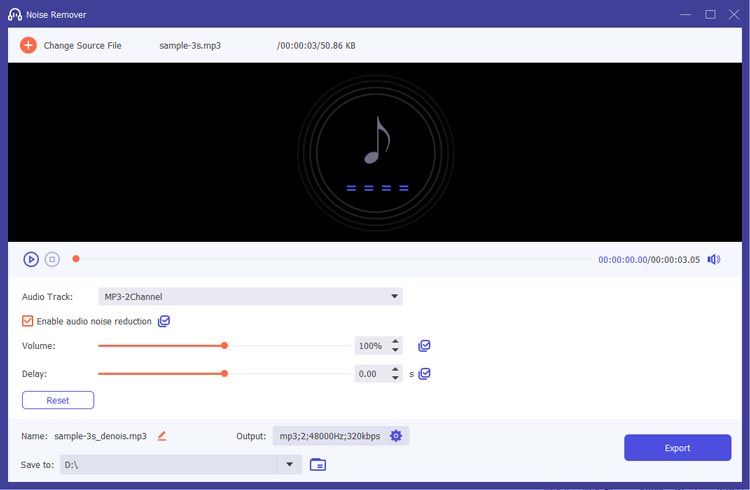Mute using the speaker volume icon
750x490 pixels.
tap(714, 259)
